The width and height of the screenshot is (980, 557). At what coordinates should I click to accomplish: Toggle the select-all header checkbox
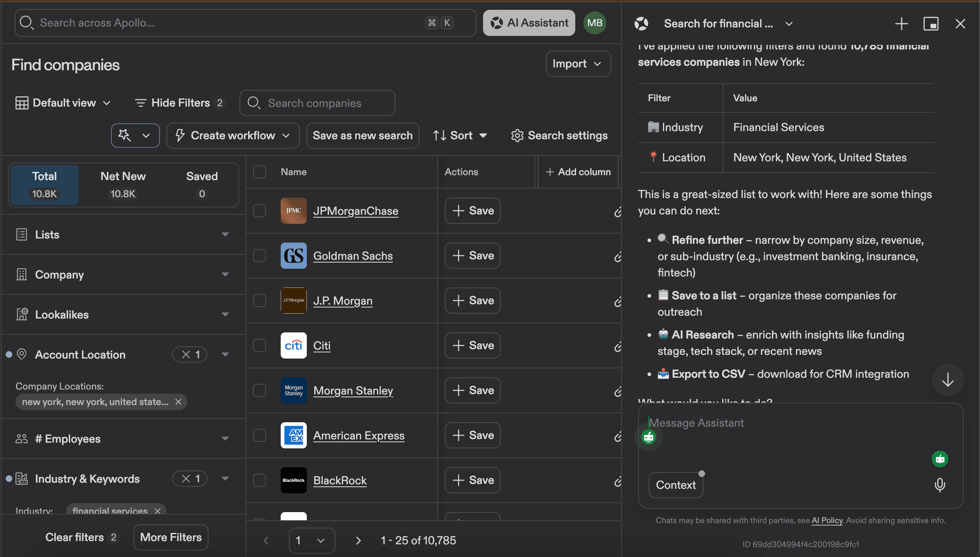click(x=259, y=172)
